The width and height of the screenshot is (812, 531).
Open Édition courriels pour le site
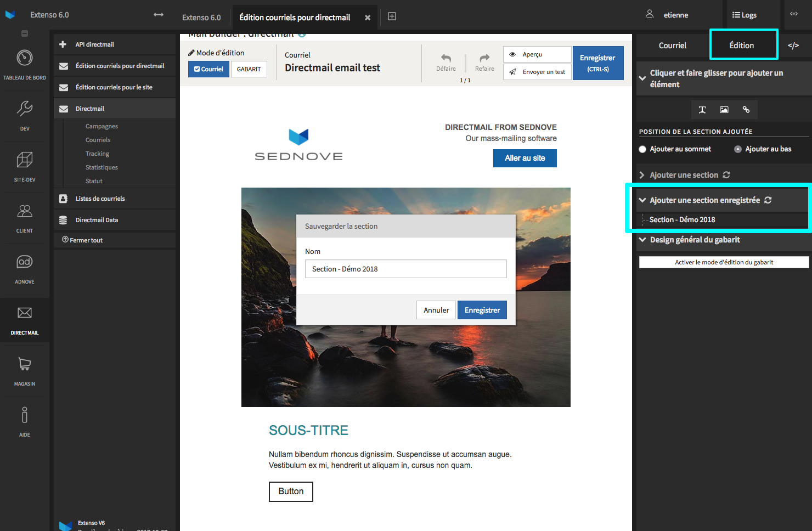(x=115, y=87)
